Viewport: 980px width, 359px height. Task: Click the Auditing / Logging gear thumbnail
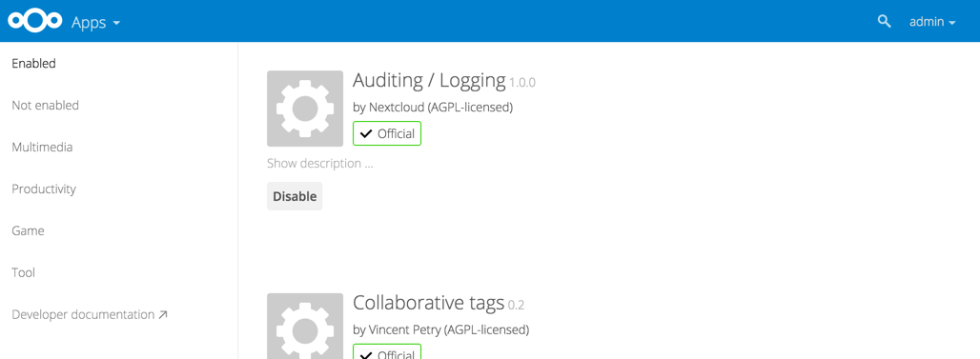[305, 109]
